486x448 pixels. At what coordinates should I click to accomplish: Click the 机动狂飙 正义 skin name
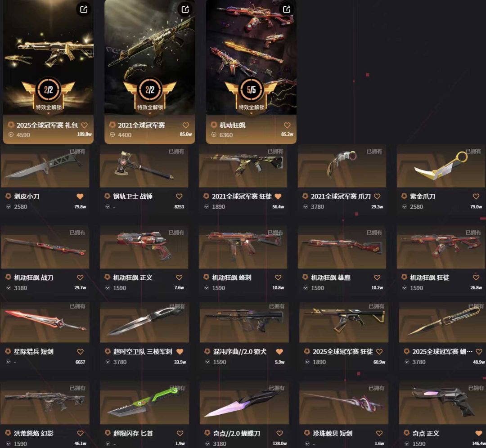click(133, 278)
